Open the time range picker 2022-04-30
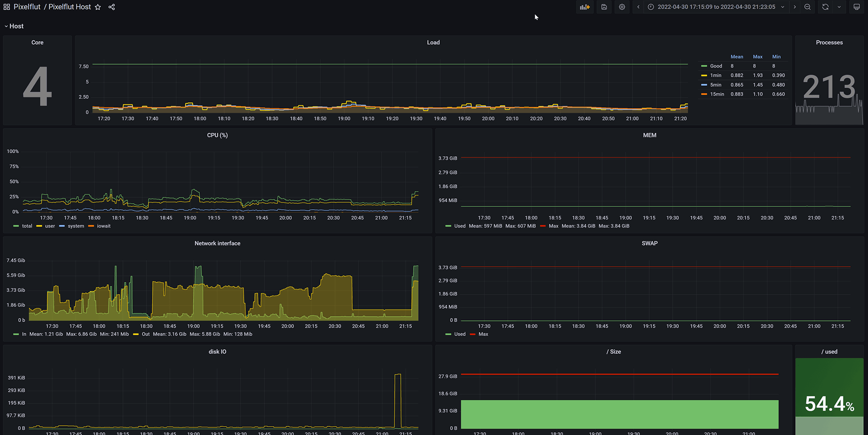Viewport: 868px width, 435px height. click(716, 7)
